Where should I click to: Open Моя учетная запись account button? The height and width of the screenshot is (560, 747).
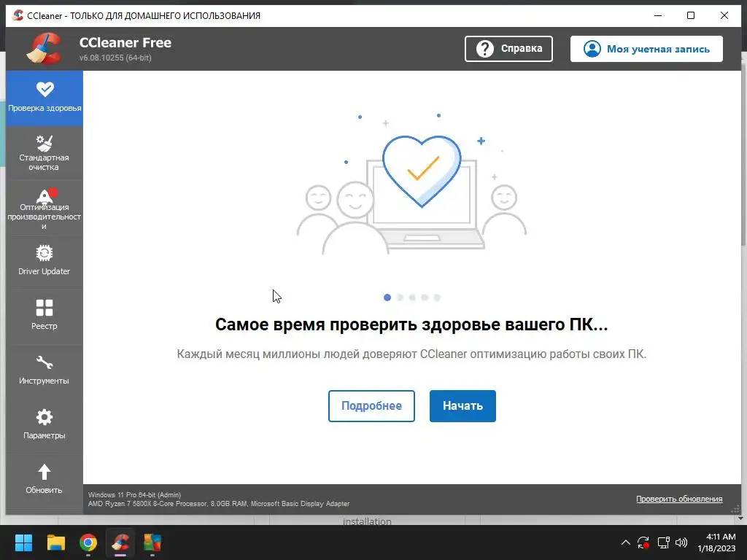point(646,49)
